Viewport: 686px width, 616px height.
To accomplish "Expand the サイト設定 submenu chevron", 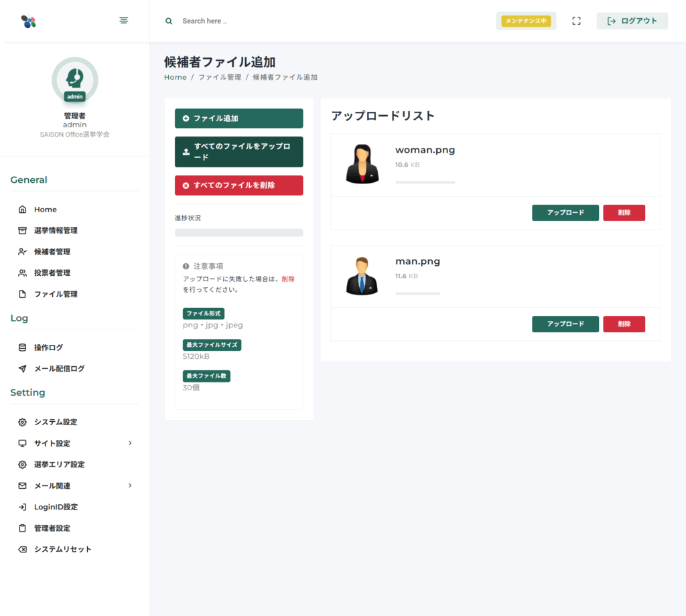I will (130, 443).
